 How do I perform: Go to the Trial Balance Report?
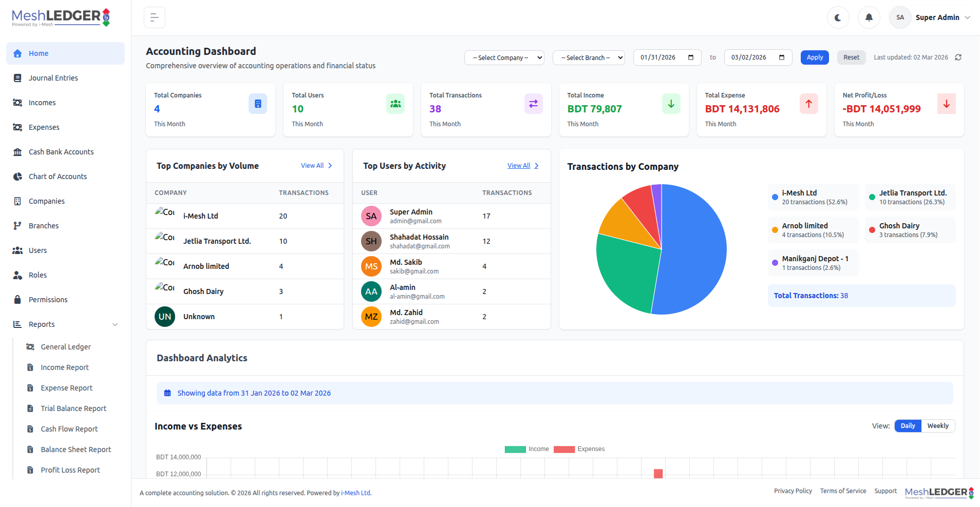click(73, 408)
